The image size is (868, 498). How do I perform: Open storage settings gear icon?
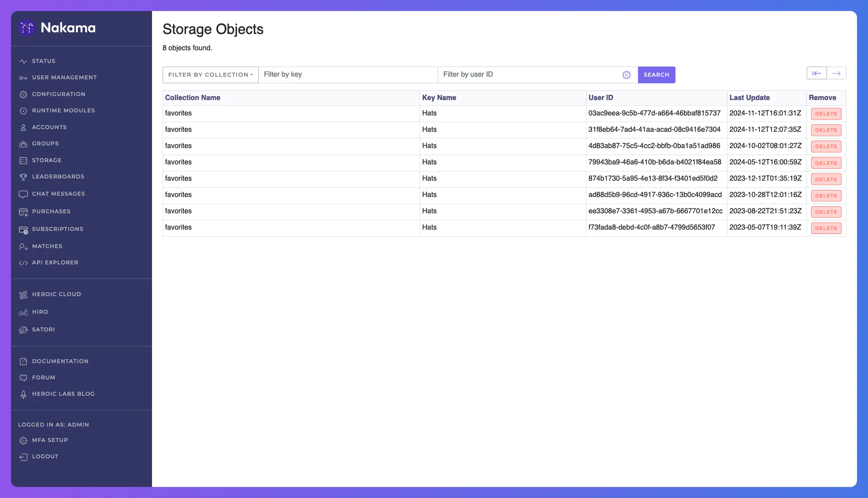[x=626, y=74]
